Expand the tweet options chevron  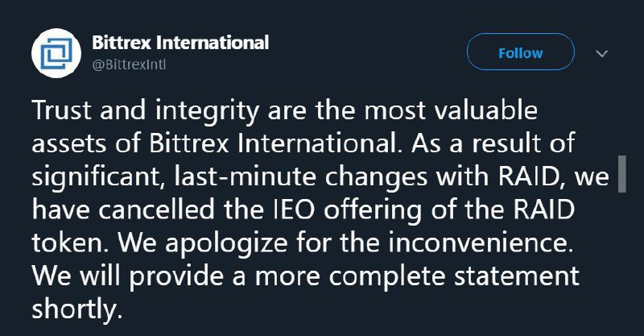point(601,53)
